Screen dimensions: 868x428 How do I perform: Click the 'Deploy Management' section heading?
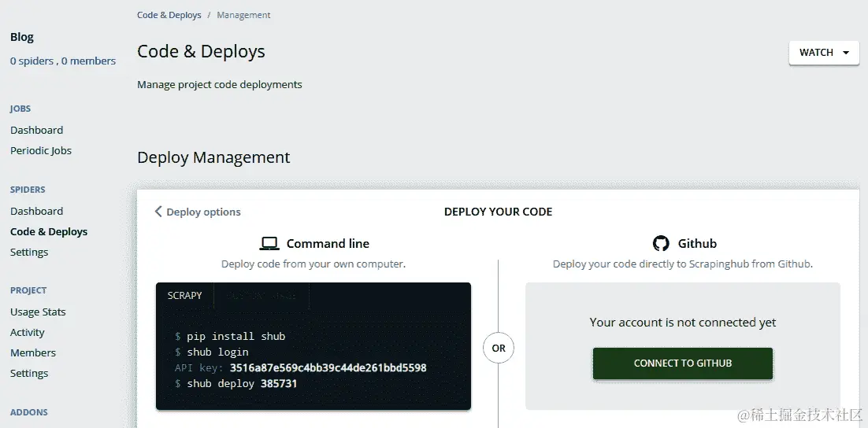tap(213, 157)
